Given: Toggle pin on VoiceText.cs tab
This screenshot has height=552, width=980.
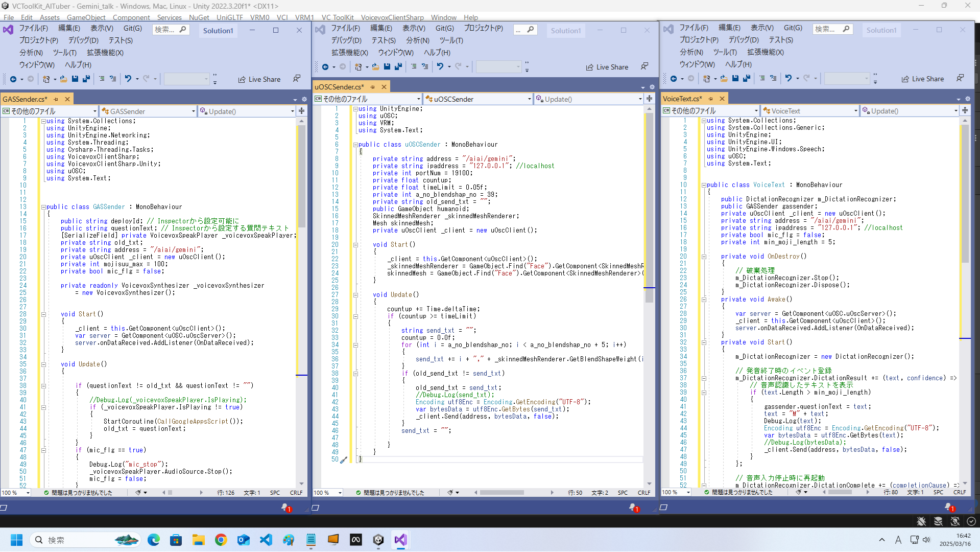Looking at the screenshot, I should pyautogui.click(x=710, y=99).
